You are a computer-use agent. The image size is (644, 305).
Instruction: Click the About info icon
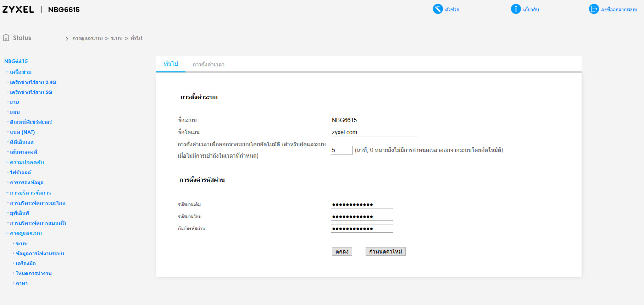(516, 9)
